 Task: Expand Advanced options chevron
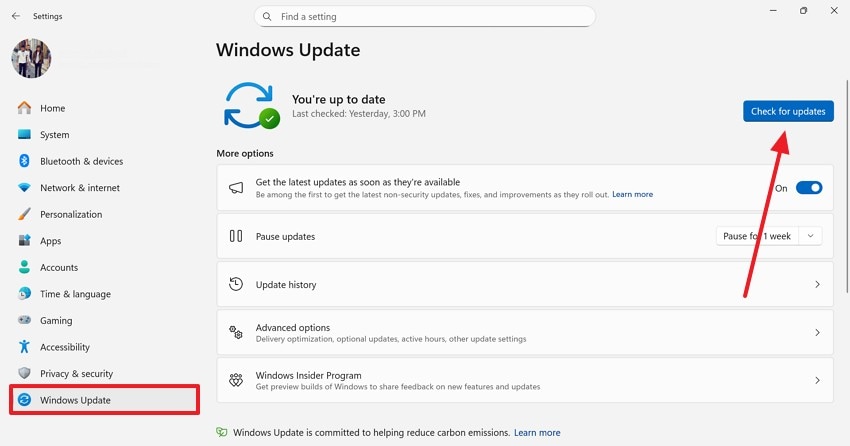(x=817, y=333)
